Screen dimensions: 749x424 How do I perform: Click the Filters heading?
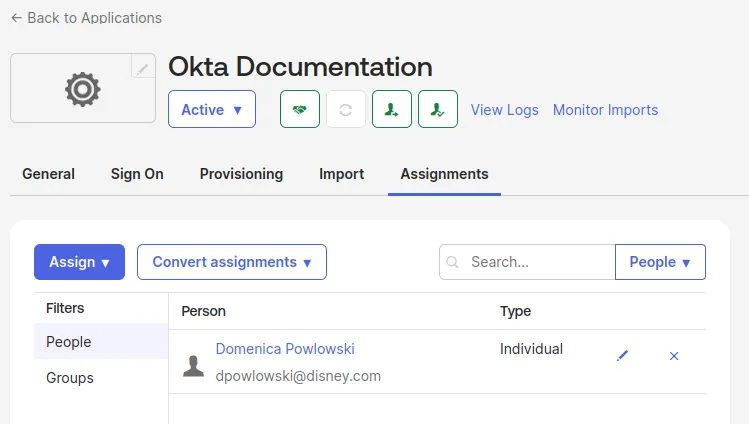point(65,308)
